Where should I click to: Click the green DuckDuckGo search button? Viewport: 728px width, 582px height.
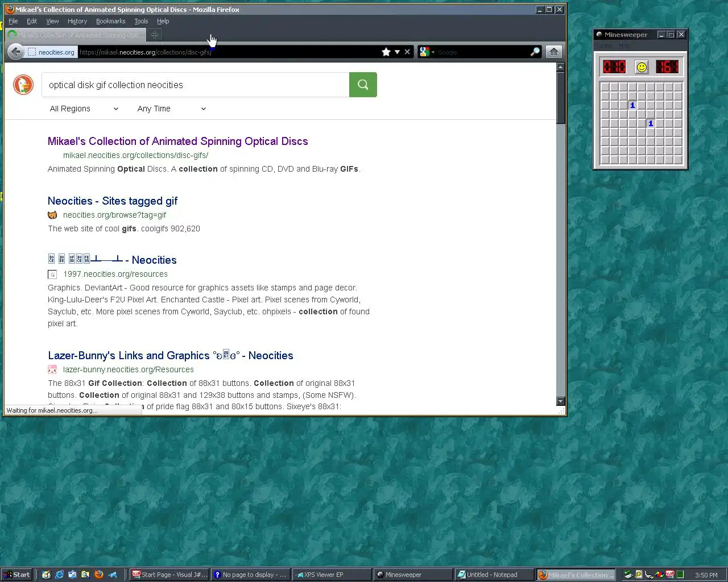(363, 85)
